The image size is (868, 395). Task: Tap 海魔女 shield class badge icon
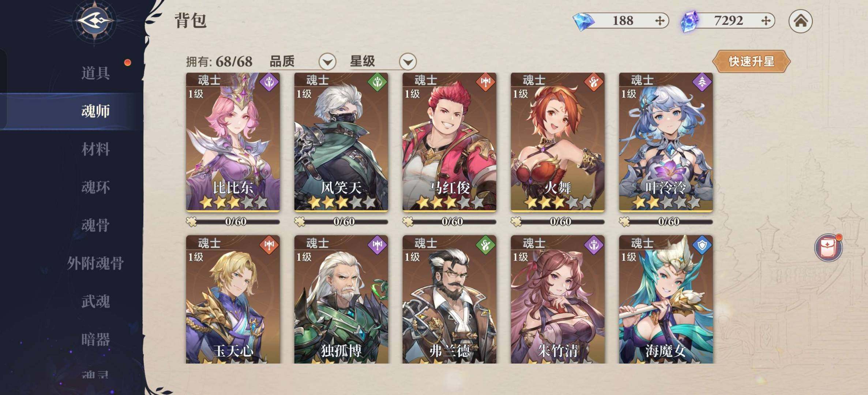pos(702,245)
